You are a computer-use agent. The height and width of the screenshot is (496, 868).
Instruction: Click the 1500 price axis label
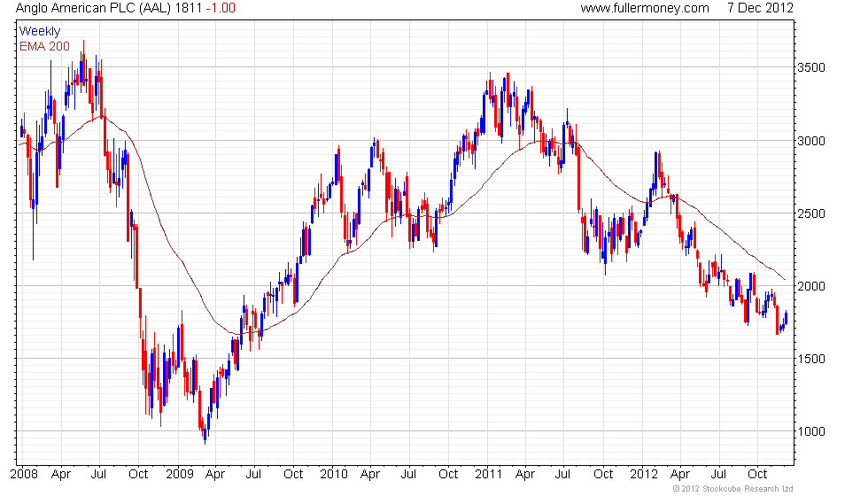coord(810,359)
